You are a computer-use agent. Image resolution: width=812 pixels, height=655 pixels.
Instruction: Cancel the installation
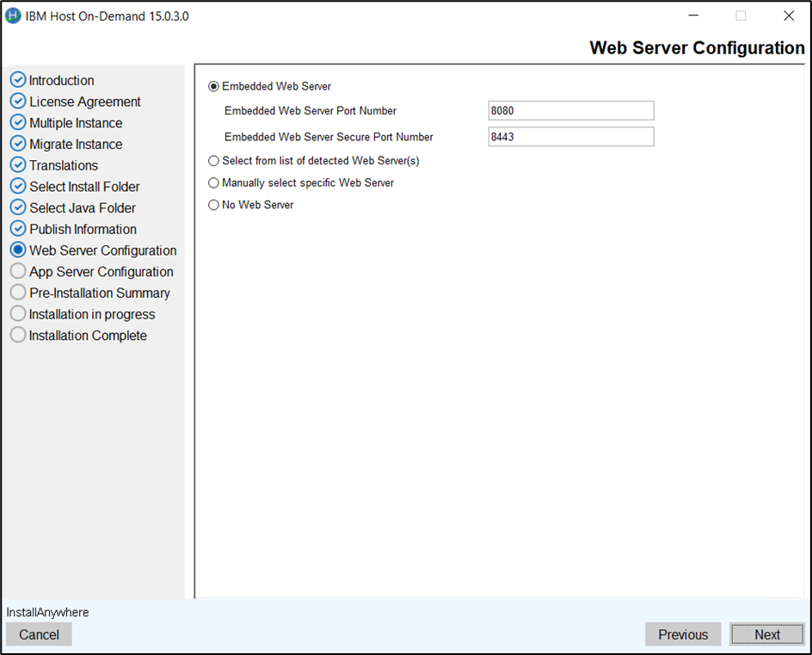pos(39,634)
